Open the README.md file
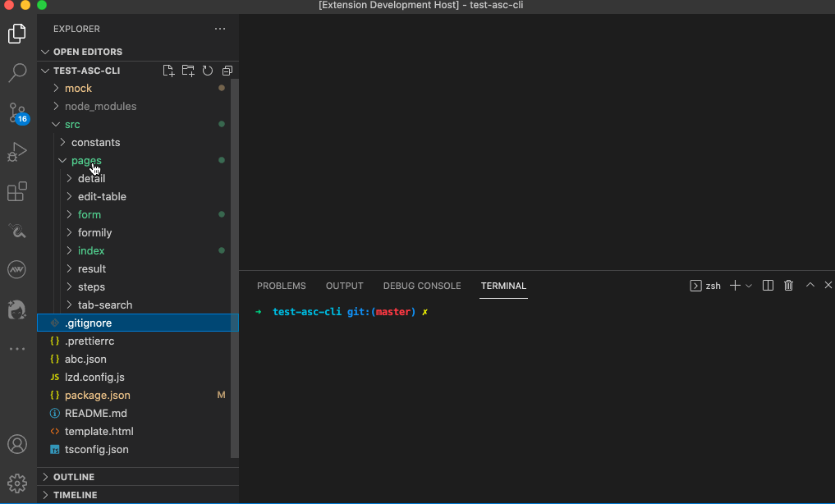The width and height of the screenshot is (835, 504). tap(134, 414)
